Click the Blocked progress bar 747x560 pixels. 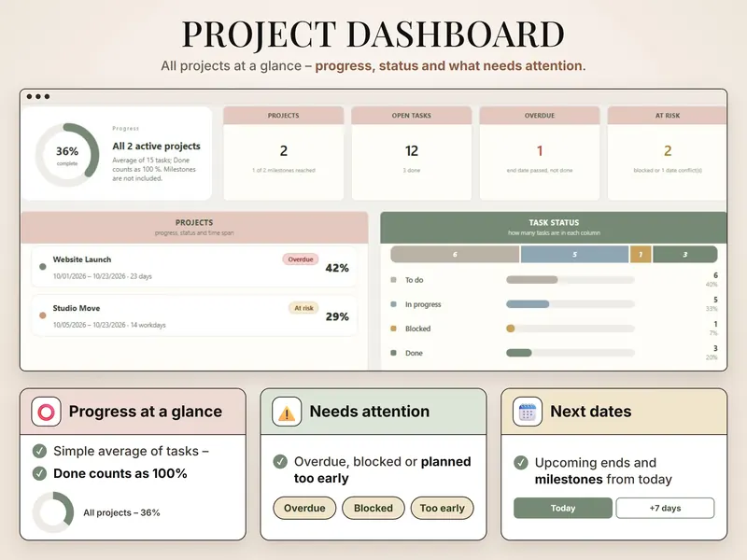tap(571, 329)
